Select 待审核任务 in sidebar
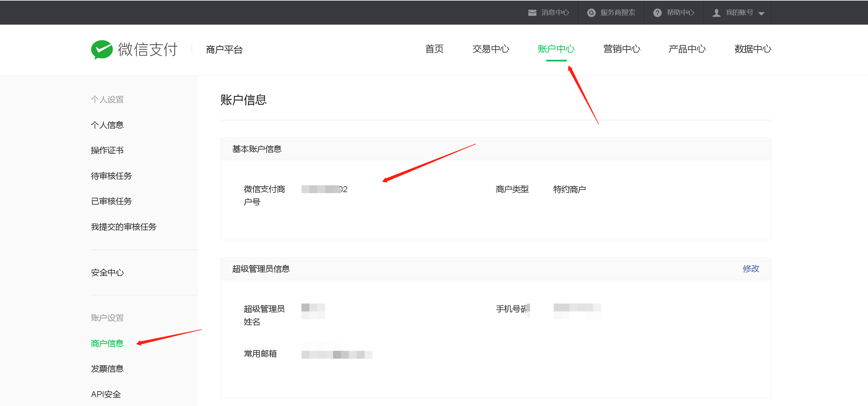 [x=111, y=176]
